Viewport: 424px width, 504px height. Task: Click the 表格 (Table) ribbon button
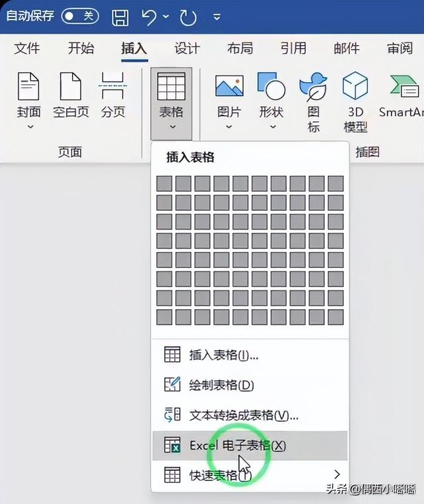point(171,103)
